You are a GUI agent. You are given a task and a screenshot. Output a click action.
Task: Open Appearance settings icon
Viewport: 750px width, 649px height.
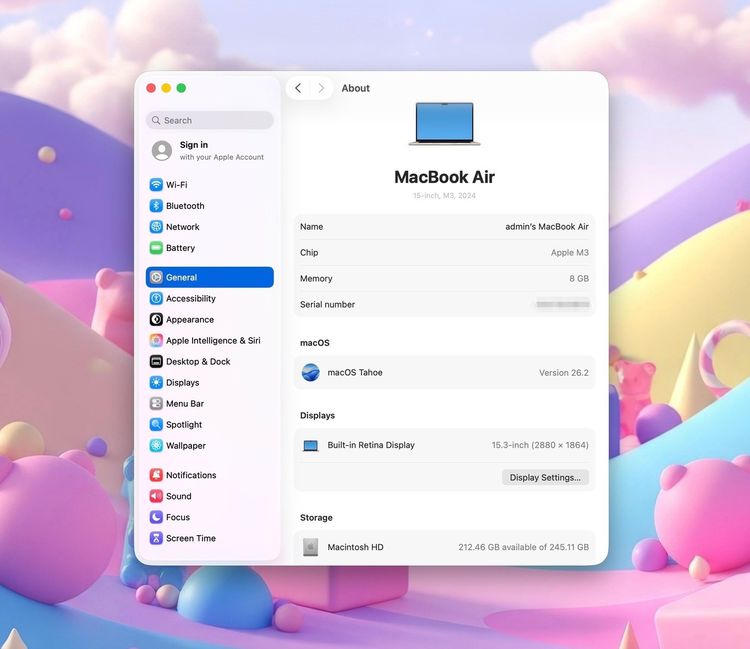tap(156, 320)
